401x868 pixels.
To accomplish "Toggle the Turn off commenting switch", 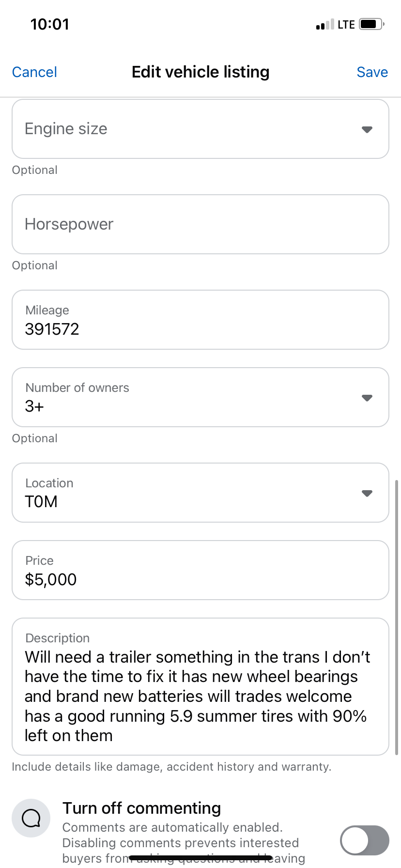I will click(364, 840).
